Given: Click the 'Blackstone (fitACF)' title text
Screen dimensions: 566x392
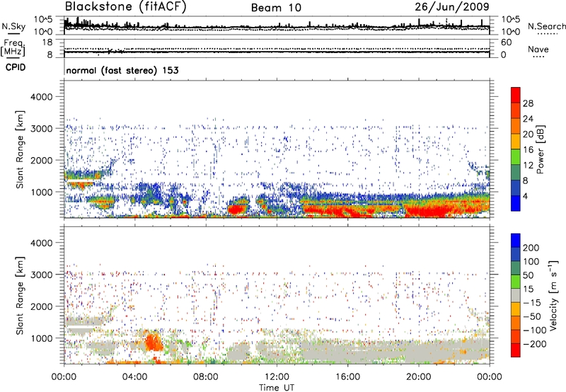Looking at the screenshot, I should point(126,6).
